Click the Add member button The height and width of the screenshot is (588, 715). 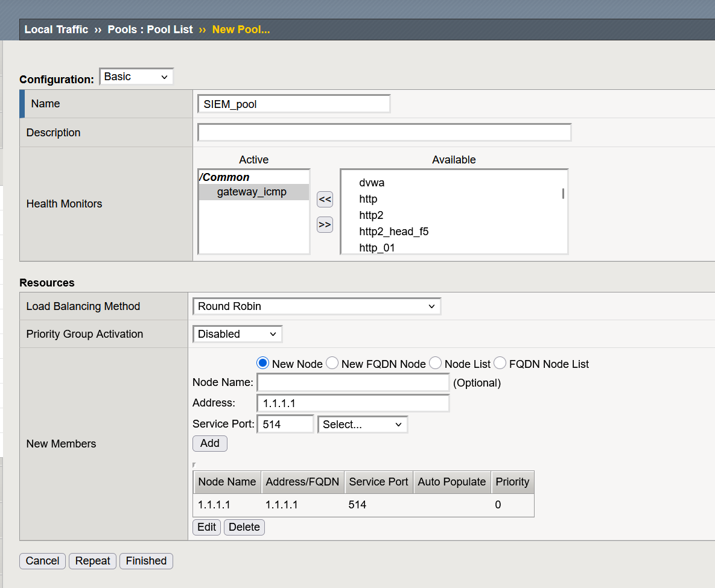click(210, 443)
